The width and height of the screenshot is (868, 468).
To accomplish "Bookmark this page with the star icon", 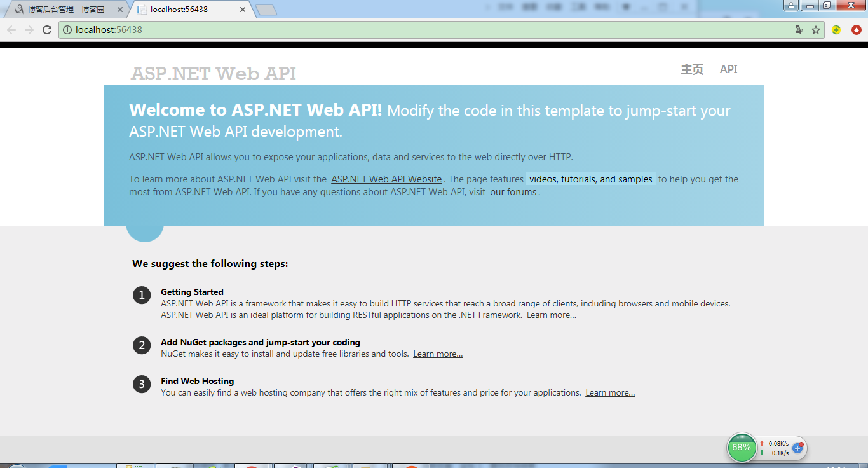I will (x=816, y=30).
